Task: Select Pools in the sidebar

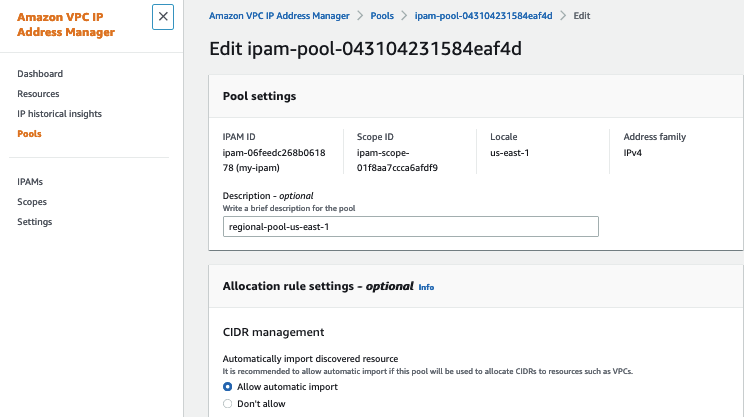Action: click(29, 133)
